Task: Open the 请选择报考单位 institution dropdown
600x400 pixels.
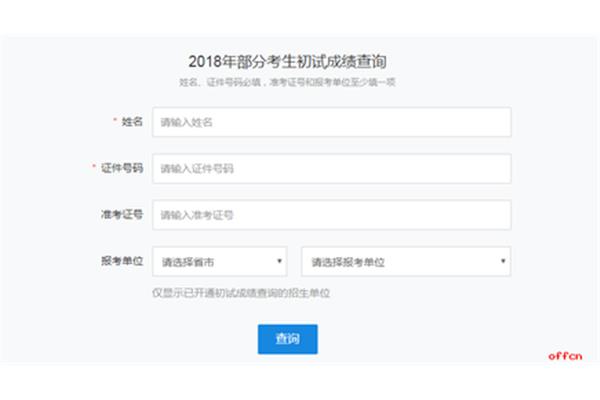Action: click(406, 262)
